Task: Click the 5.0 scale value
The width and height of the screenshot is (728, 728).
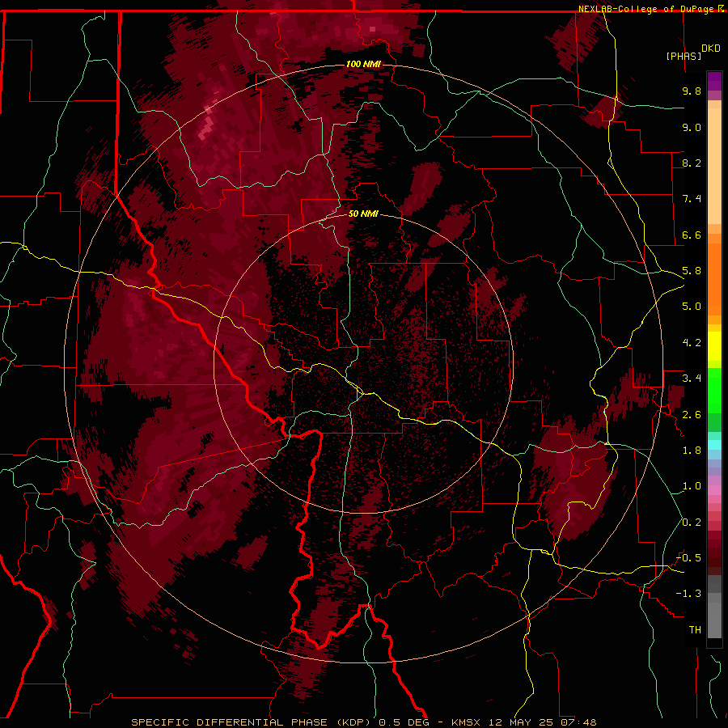Action: pos(692,307)
